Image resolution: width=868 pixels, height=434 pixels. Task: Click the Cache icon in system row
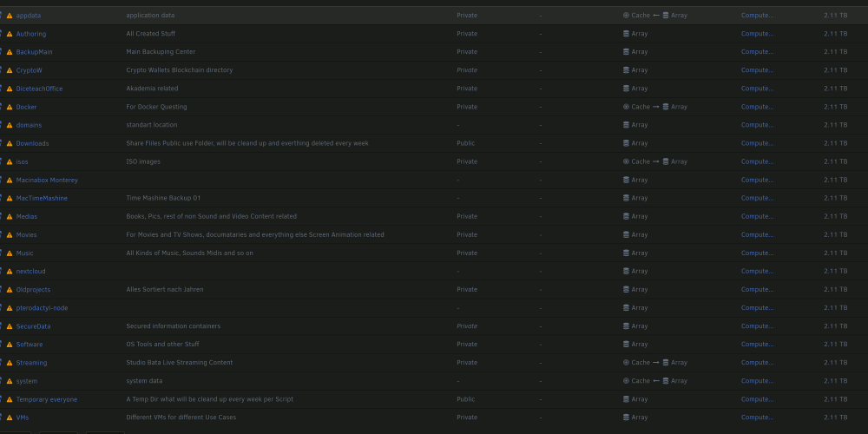click(x=626, y=381)
